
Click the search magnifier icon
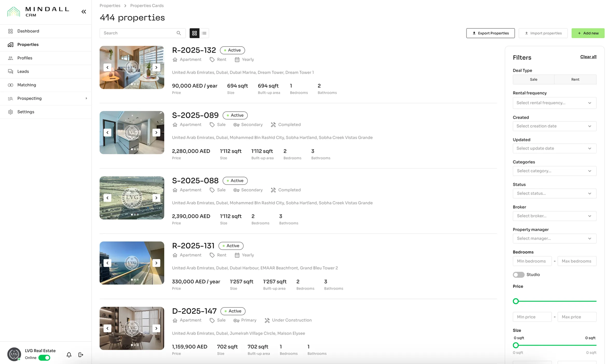179,33
